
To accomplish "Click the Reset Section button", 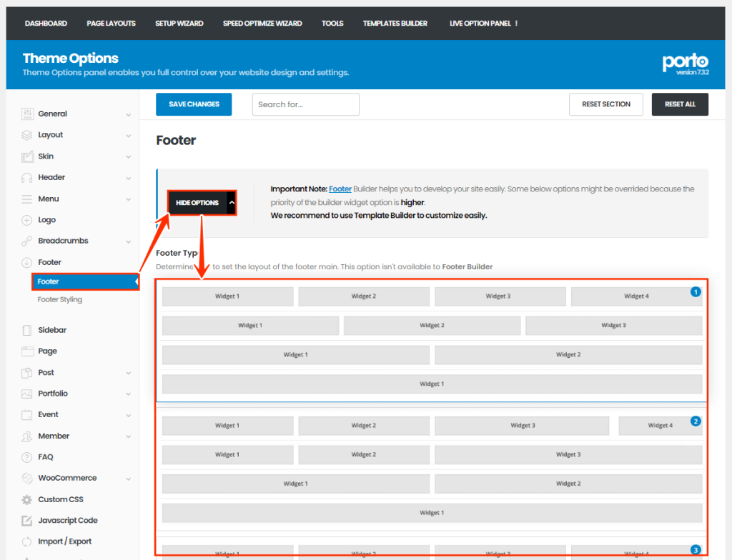I will [605, 104].
